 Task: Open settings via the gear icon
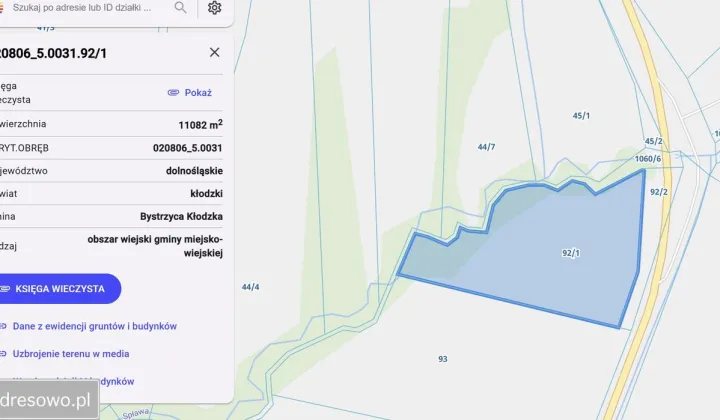(214, 7)
